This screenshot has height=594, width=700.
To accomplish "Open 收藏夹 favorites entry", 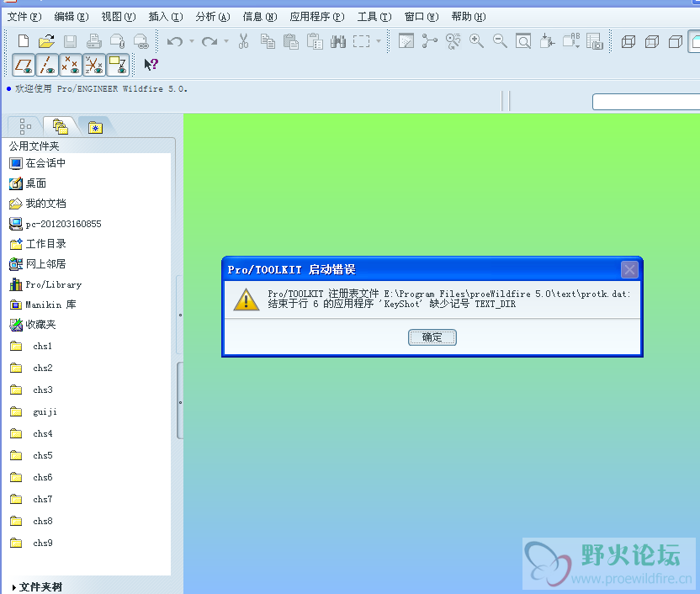I will point(33,325).
